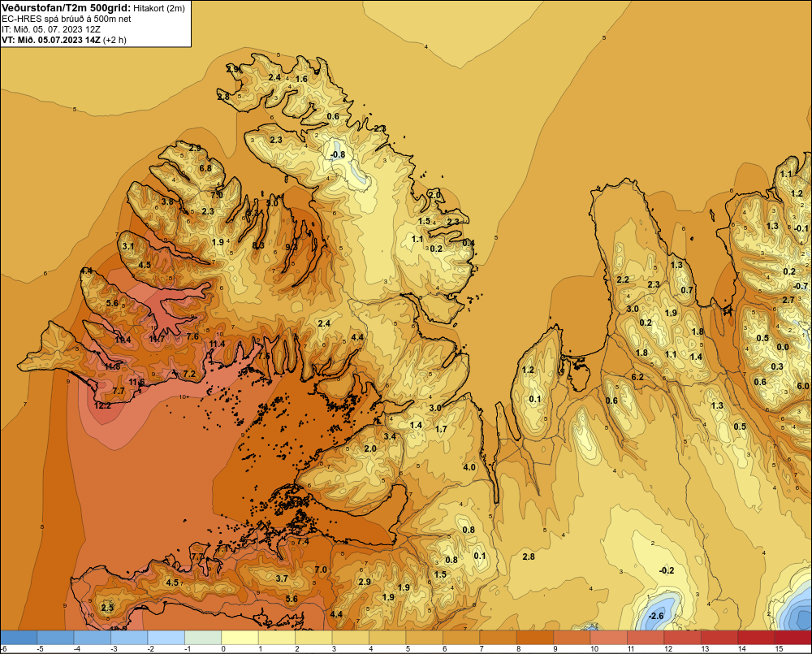Click the legend swatch between -6 and -5
This screenshot has height=654, width=812.
tap(19, 638)
